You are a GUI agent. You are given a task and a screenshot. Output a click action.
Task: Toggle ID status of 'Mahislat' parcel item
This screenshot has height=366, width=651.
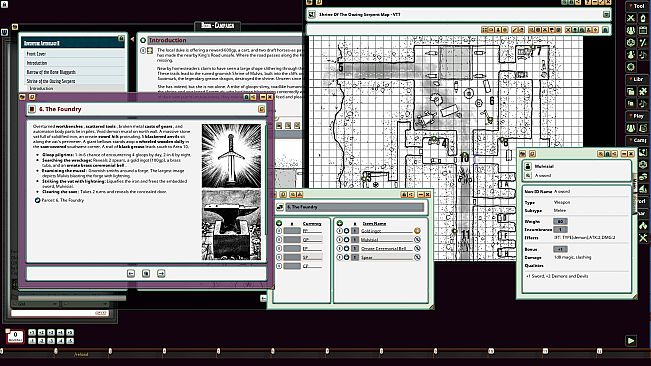click(x=346, y=239)
